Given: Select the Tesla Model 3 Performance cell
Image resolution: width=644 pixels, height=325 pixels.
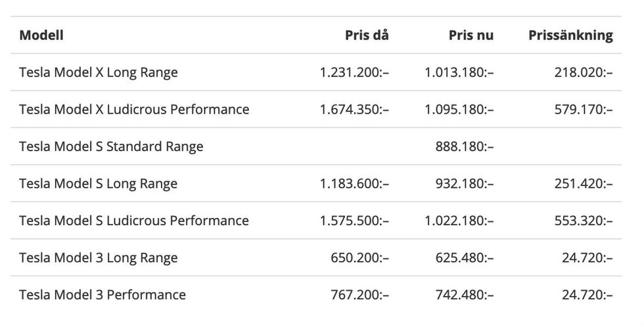Looking at the screenshot, I should pos(103,295).
